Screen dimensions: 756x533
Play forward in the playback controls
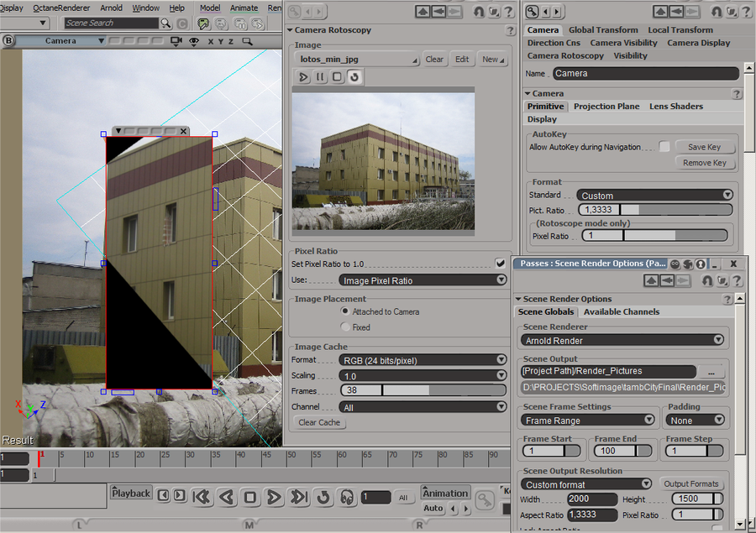click(x=274, y=497)
